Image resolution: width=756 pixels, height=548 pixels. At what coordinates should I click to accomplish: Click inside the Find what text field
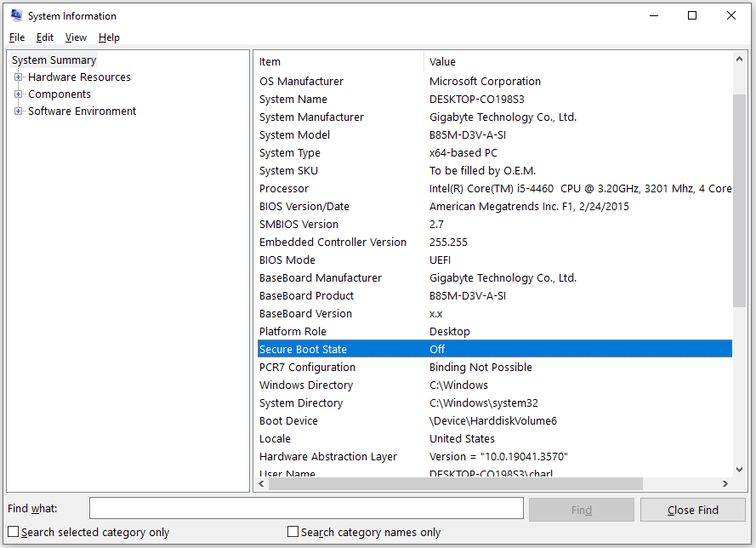306,508
